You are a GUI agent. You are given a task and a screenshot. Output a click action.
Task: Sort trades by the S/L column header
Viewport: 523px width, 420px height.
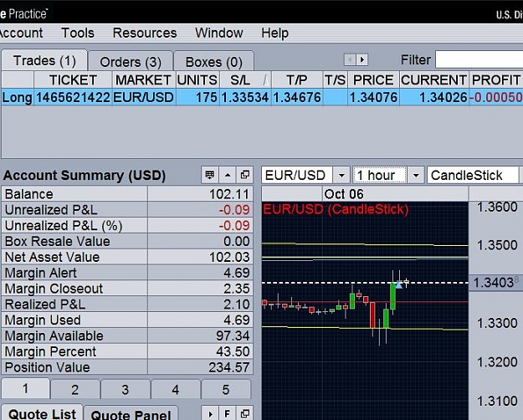[x=245, y=80]
